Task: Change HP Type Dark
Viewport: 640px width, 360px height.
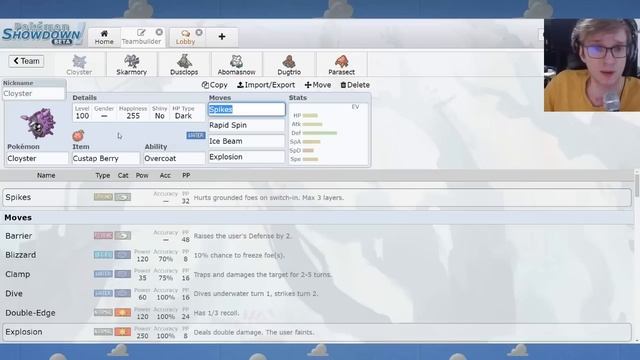Action: tap(183, 113)
